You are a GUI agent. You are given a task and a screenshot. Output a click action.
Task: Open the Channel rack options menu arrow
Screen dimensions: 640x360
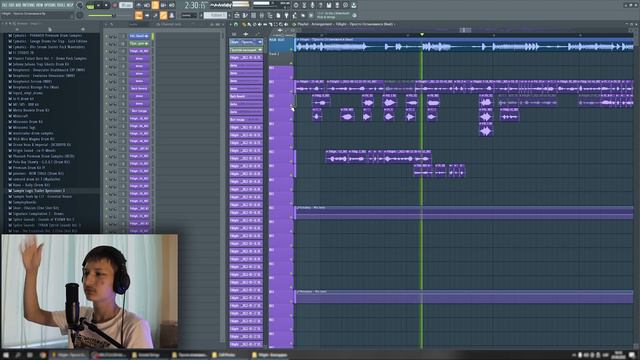pyautogui.click(x=107, y=24)
